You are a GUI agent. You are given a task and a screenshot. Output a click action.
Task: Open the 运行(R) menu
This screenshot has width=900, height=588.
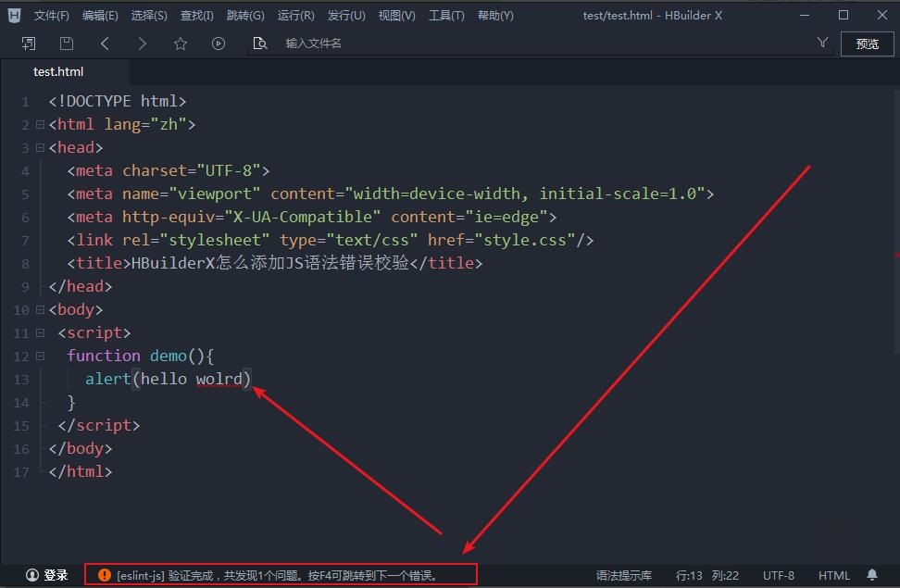(295, 16)
